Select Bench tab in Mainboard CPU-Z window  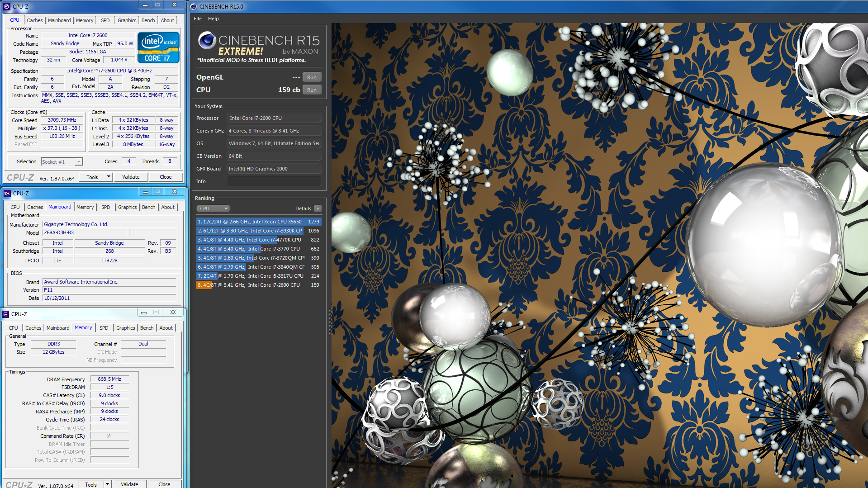149,207
